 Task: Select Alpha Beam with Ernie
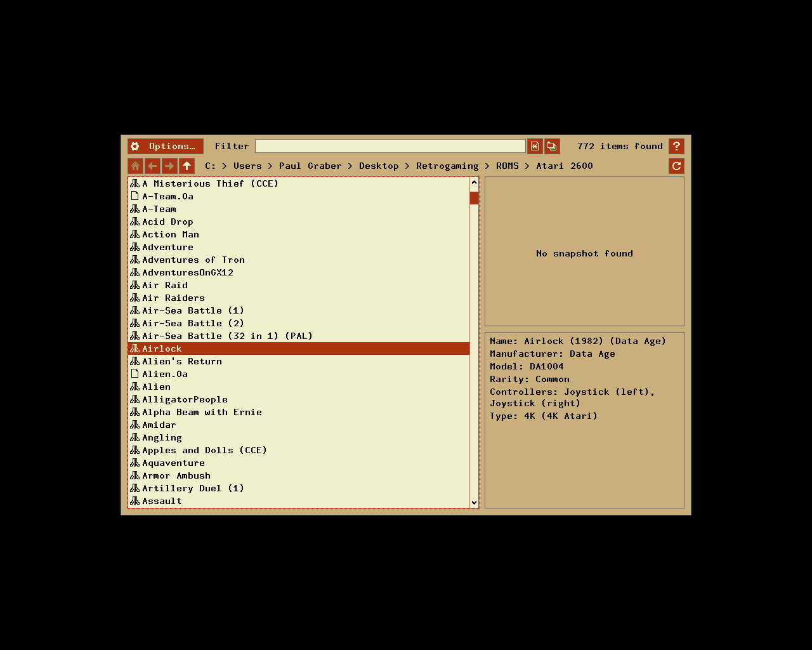point(299,412)
